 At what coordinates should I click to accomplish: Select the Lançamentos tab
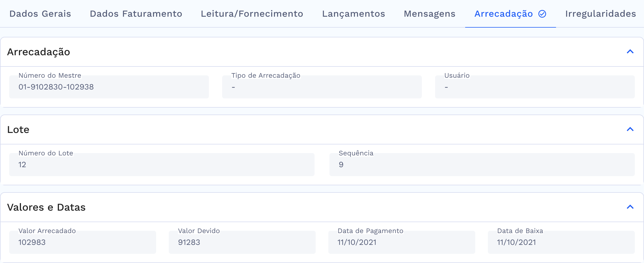pos(353,14)
